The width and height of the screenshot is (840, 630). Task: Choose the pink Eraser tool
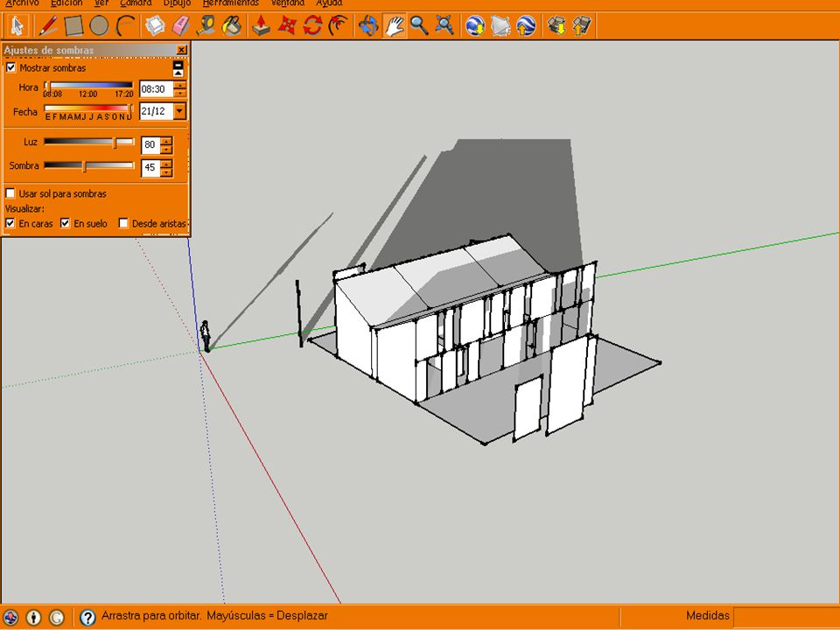point(181,25)
